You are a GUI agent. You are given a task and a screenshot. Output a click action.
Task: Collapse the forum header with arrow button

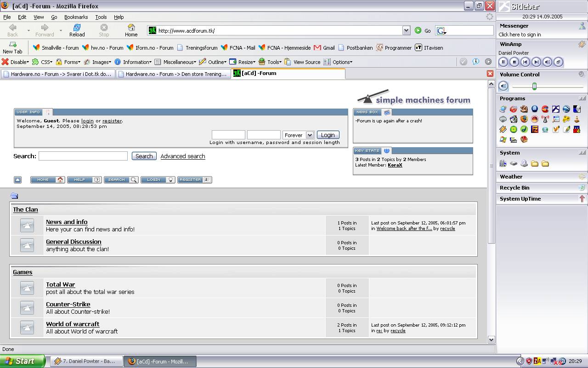click(x=17, y=180)
